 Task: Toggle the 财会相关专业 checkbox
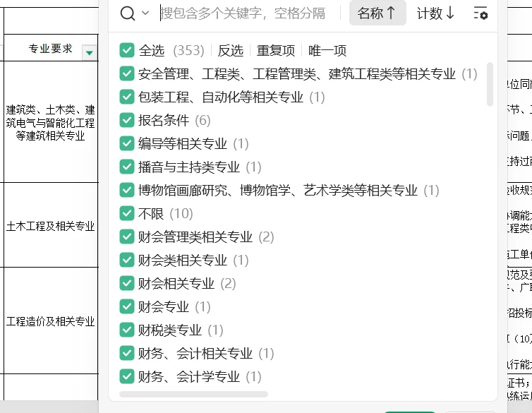coord(127,283)
